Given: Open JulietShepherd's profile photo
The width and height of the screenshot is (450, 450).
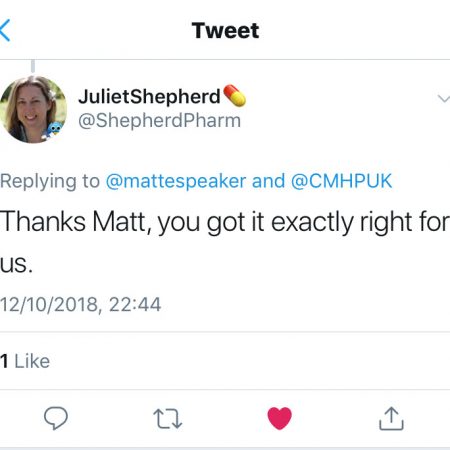Looking at the screenshot, I should (x=33, y=110).
